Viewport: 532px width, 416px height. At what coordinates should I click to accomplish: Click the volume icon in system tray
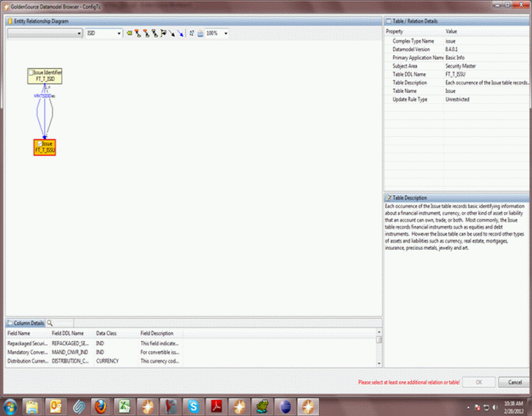click(495, 407)
